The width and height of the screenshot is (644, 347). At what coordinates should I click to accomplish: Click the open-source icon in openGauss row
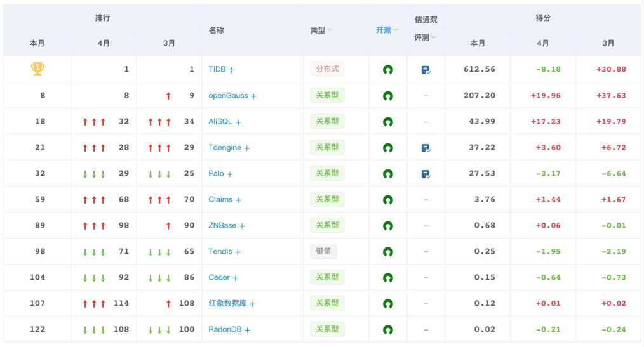[x=388, y=96]
